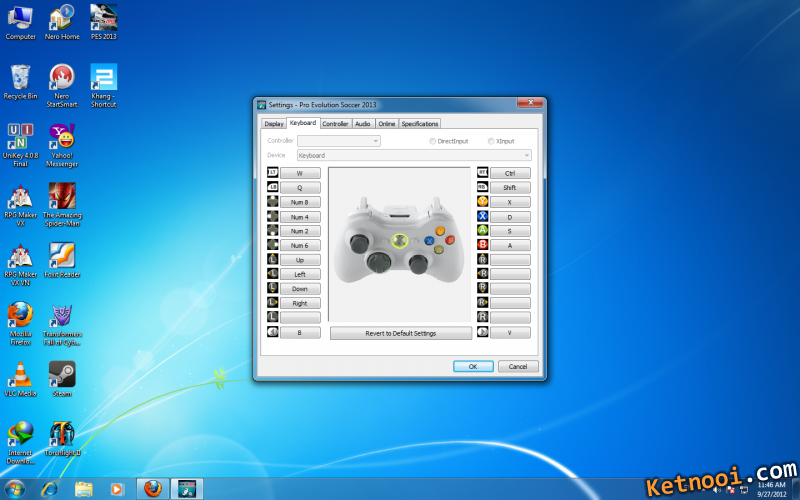The width and height of the screenshot is (800, 500).
Task: Click the Num 4 key binding button
Action: [300, 217]
